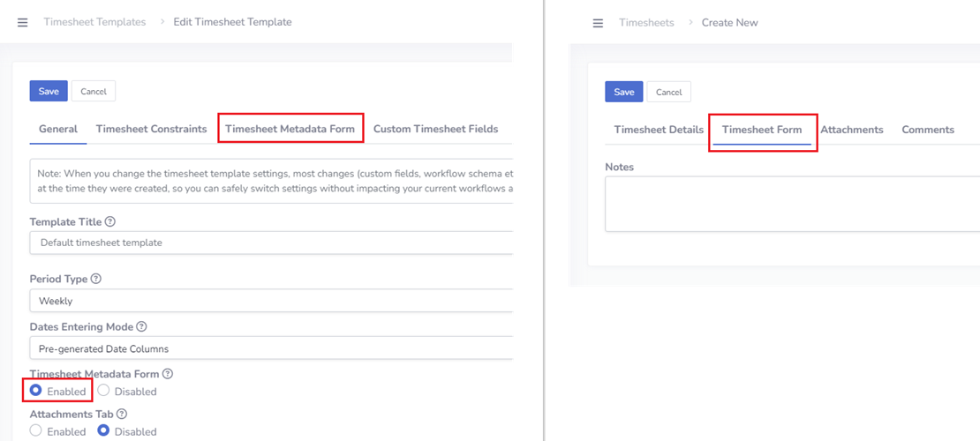Open the Timesheet Constraints tab
980x441 pixels.
[151, 129]
